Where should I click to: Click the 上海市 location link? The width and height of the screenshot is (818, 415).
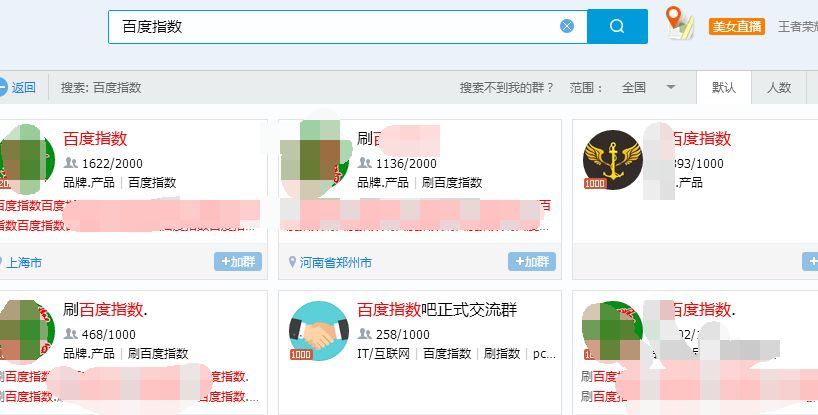(24, 263)
